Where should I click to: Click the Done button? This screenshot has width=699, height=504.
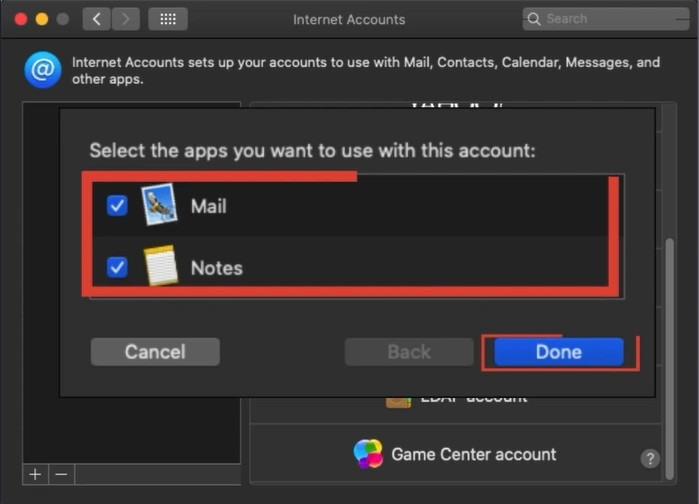(x=559, y=352)
